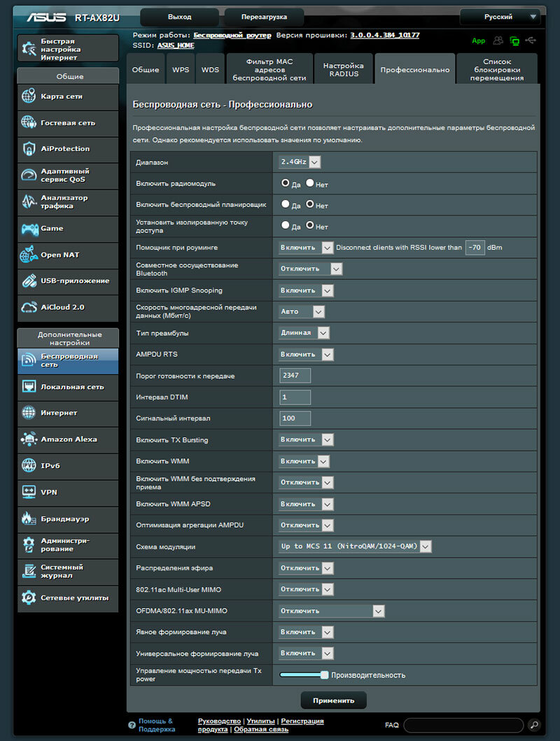
Task: Open the OFDMA/802.11ax MU-MIMO dropdown
Action: (331, 611)
